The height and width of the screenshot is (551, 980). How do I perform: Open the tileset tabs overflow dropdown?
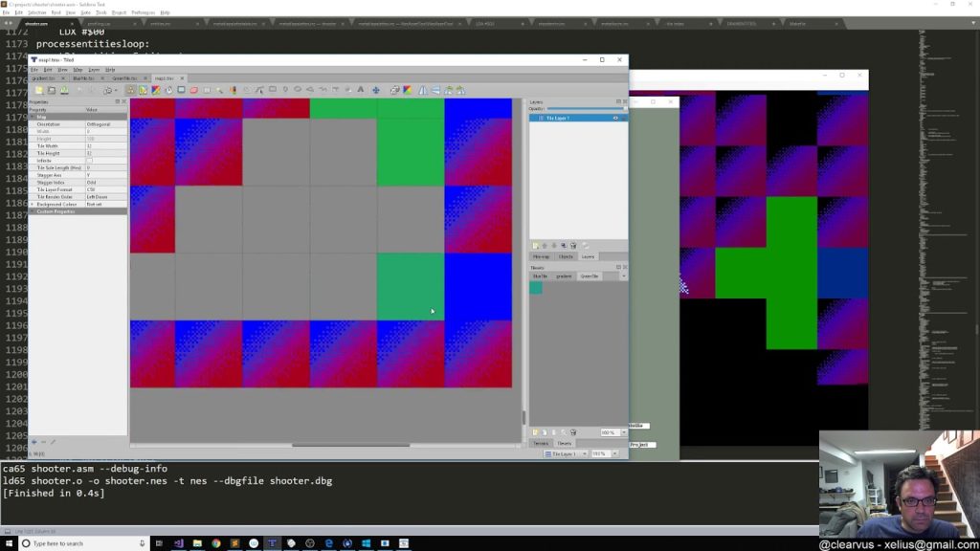point(623,276)
